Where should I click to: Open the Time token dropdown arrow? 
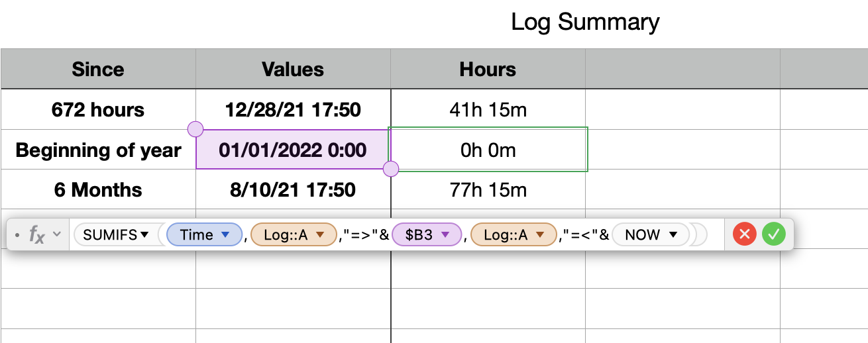coord(225,234)
